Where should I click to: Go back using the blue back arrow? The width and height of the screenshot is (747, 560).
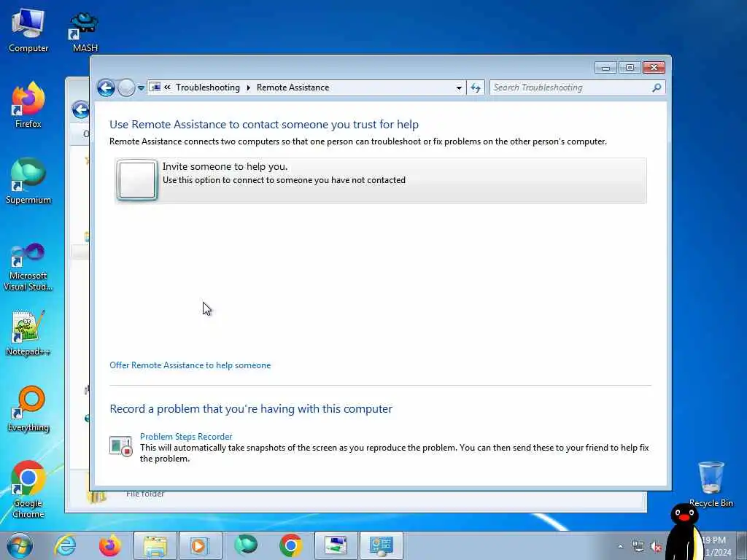coord(106,87)
